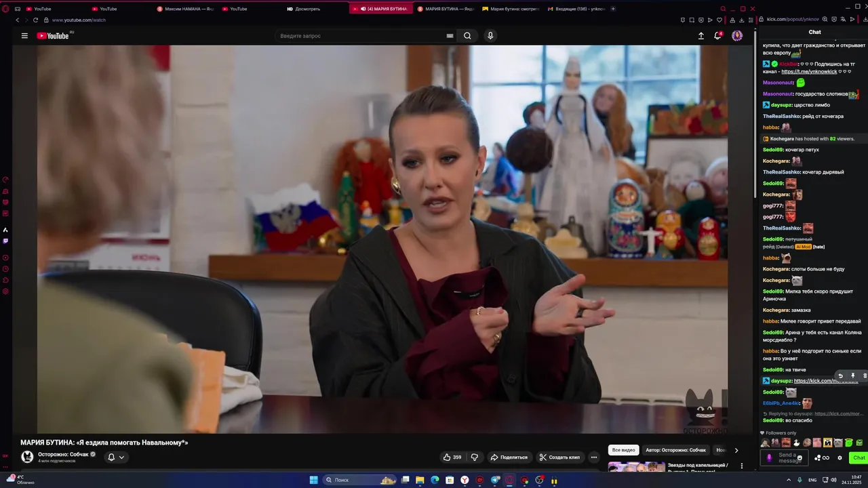
Task: Bookmark page with heart icon
Action: pos(719,20)
